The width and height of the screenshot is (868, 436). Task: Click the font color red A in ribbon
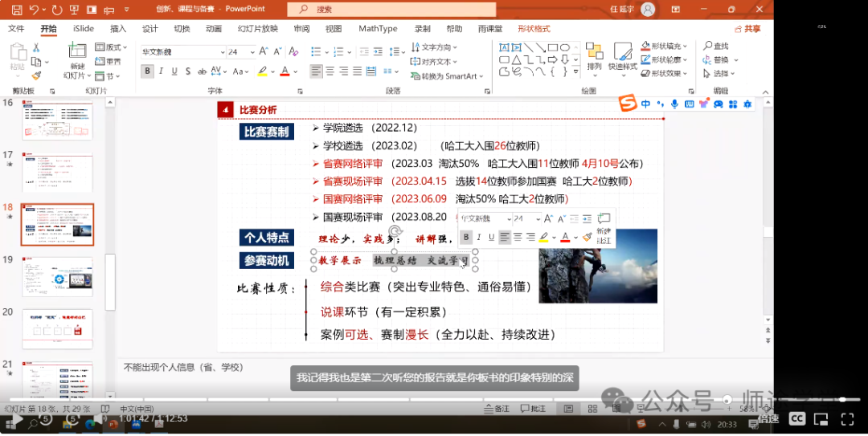pos(285,71)
